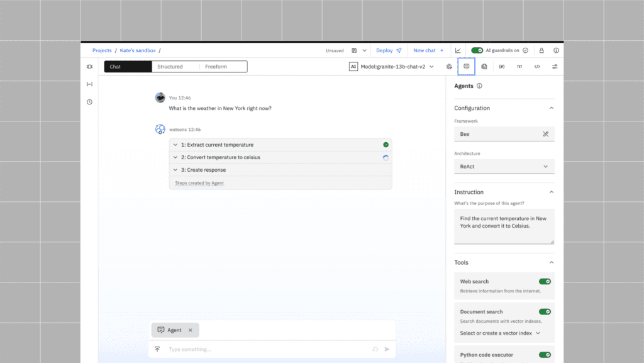Click the regenerate icon in message box

[x=375, y=349]
